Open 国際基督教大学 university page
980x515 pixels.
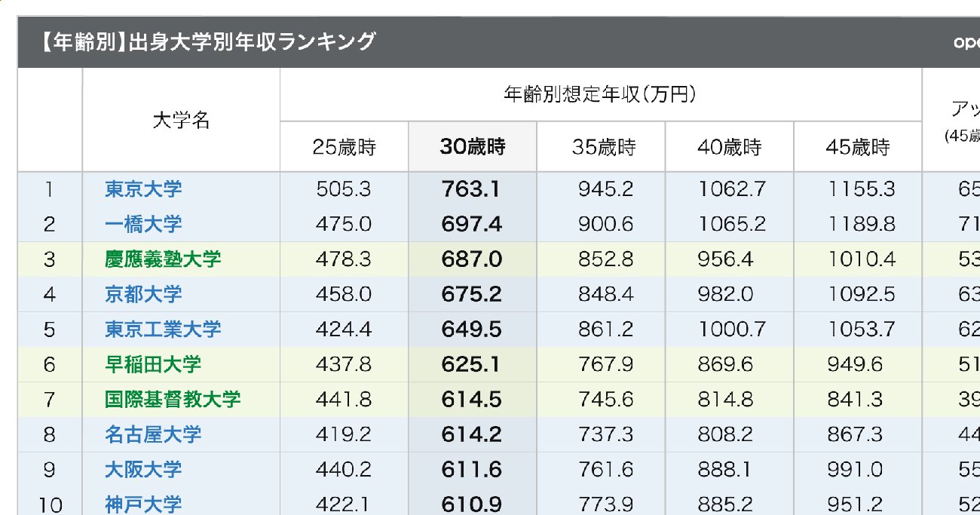173,399
